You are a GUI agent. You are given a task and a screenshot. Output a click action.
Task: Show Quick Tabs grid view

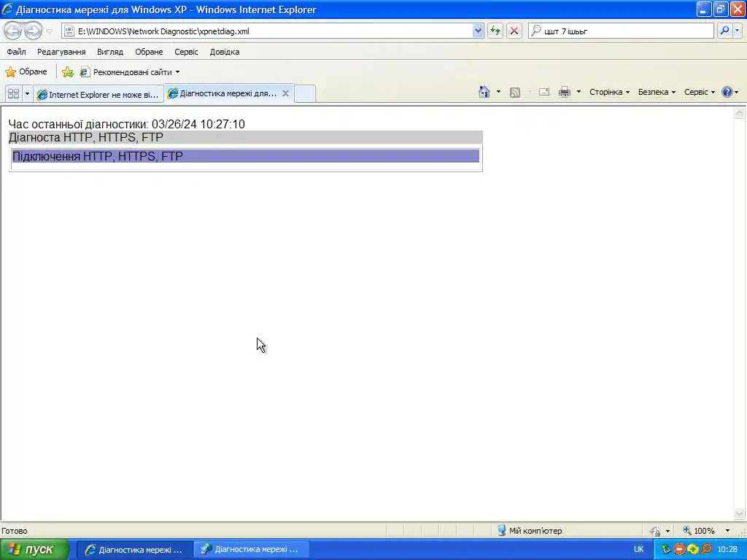[x=13, y=94]
